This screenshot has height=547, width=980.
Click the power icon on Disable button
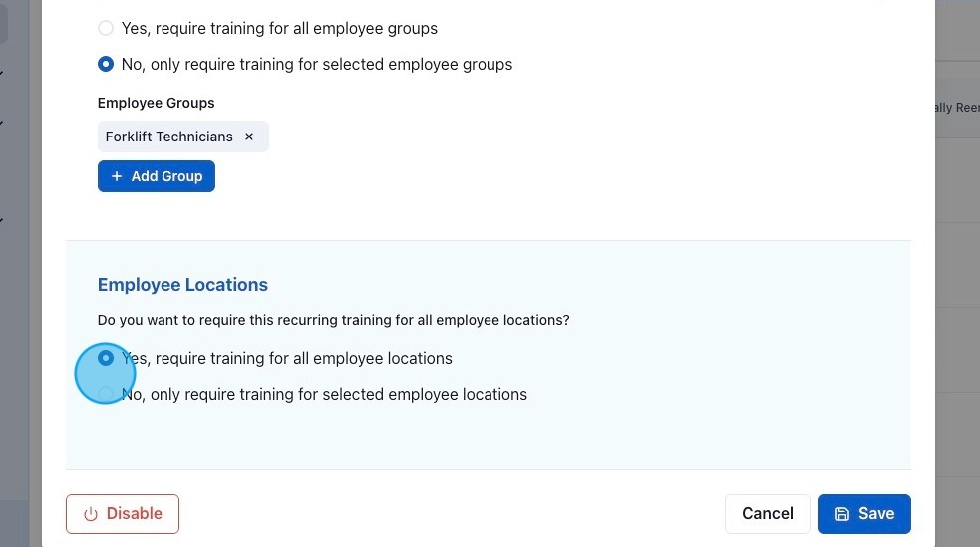tap(91, 514)
